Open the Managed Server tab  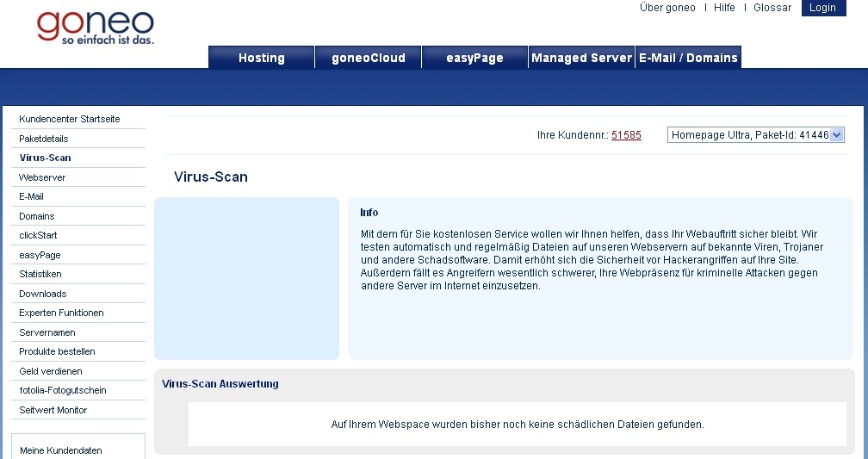tap(581, 58)
